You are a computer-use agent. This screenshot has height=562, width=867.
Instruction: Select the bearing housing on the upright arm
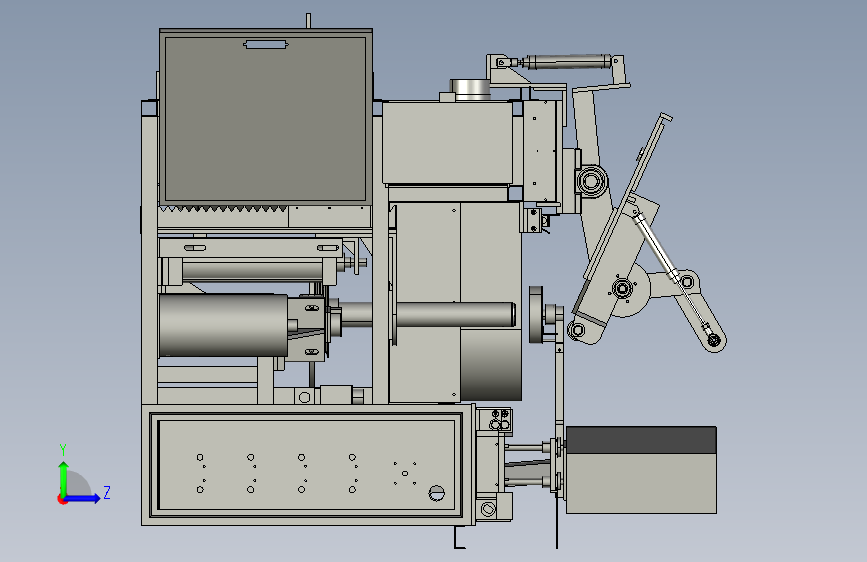click(x=591, y=181)
